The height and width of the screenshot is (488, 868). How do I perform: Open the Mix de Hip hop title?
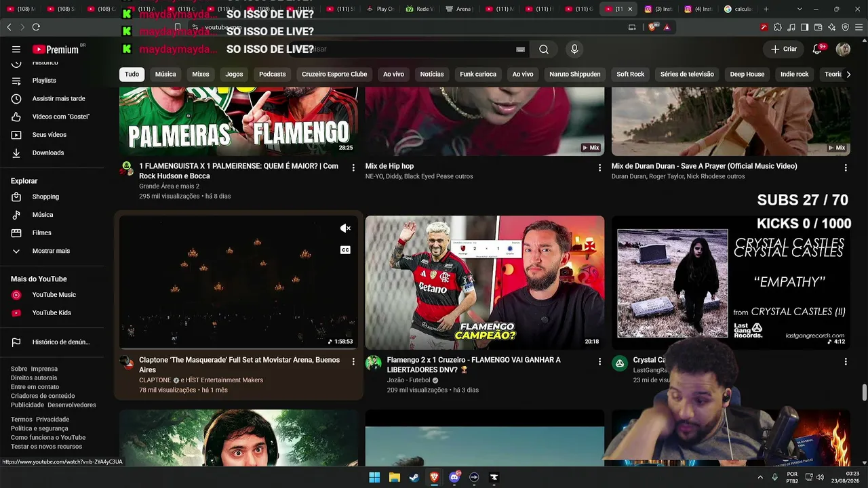tap(389, 166)
